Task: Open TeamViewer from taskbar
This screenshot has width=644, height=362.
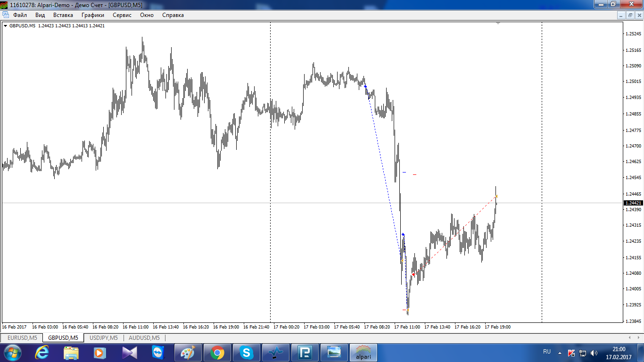Action: (158, 353)
